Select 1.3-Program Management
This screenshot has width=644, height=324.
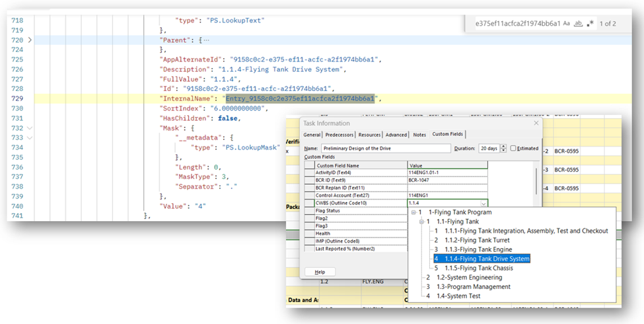click(x=474, y=286)
